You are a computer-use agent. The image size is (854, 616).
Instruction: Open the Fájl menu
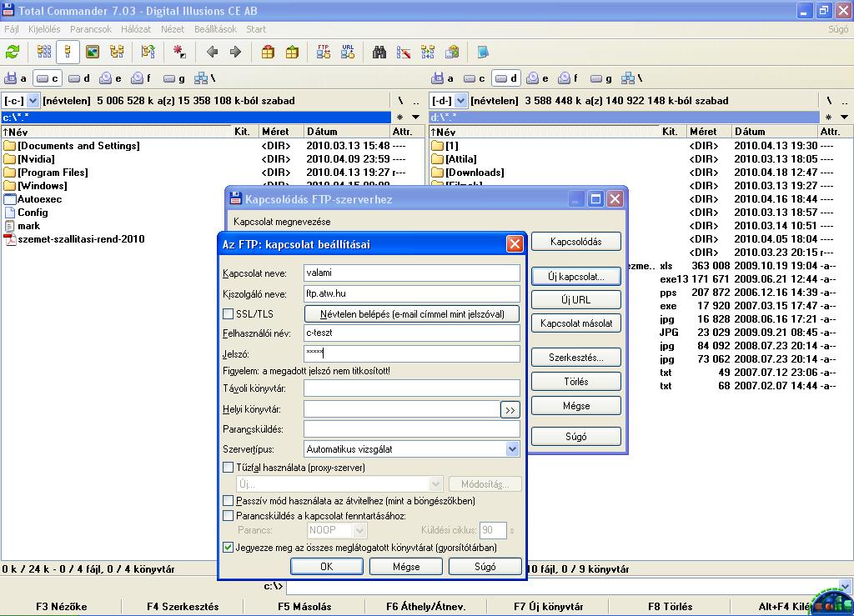click(12, 29)
